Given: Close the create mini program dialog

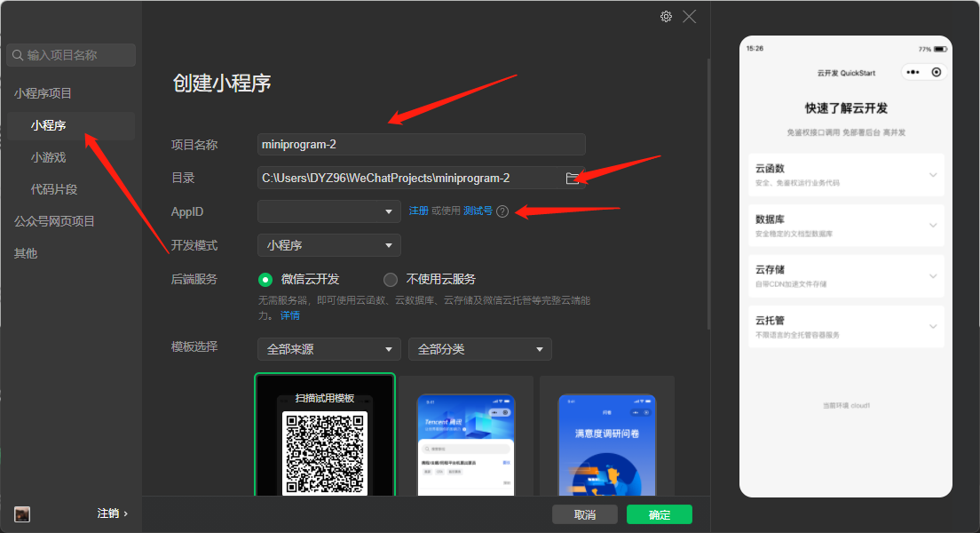Looking at the screenshot, I should click(690, 17).
